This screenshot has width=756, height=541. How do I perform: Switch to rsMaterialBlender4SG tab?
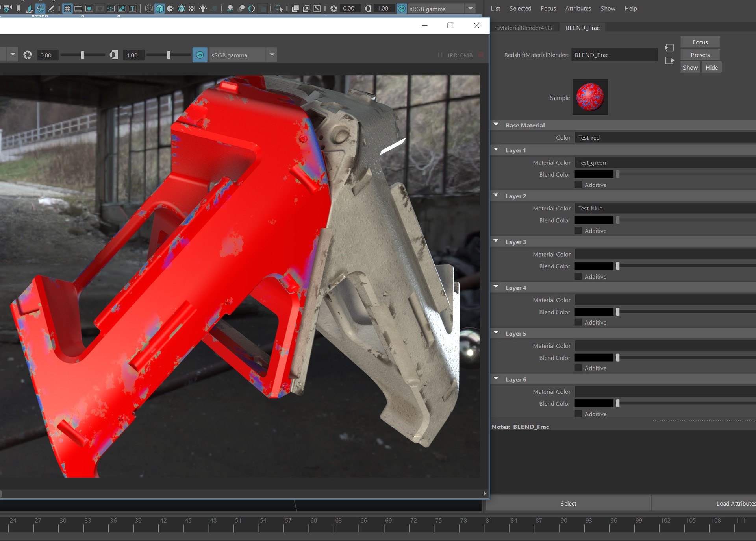523,28
